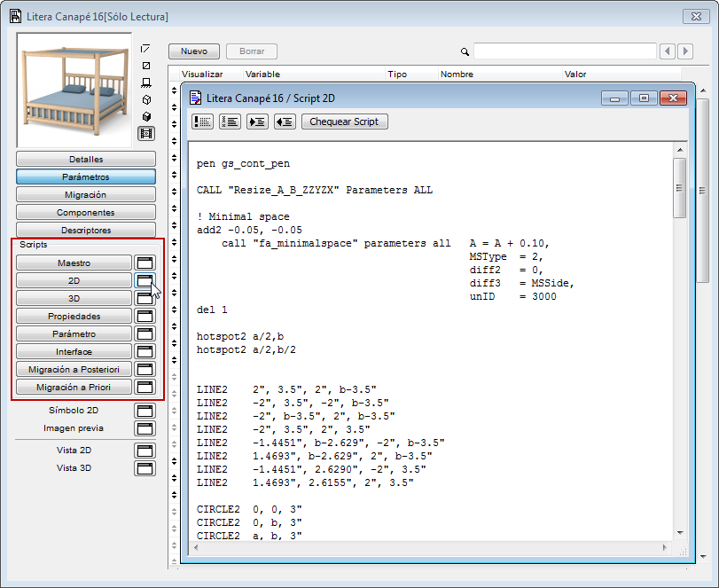Click the indent icon in script toolbar
719x588 pixels.
256,122
